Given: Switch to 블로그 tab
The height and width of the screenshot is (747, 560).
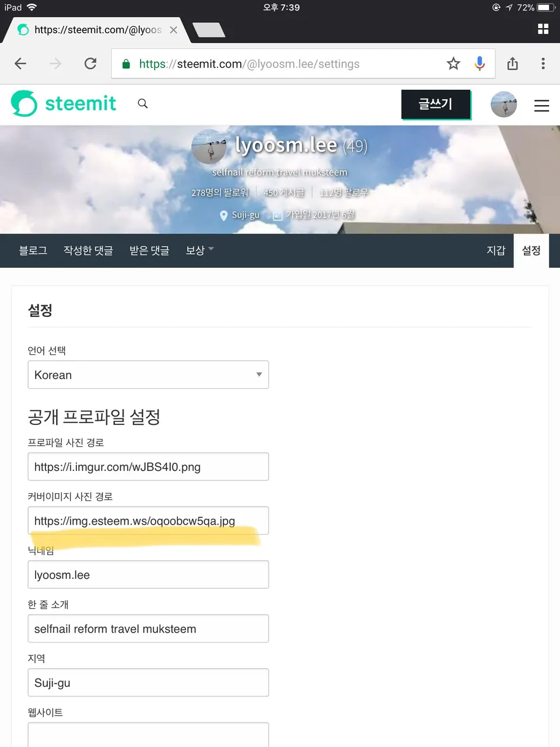Looking at the screenshot, I should tap(33, 250).
